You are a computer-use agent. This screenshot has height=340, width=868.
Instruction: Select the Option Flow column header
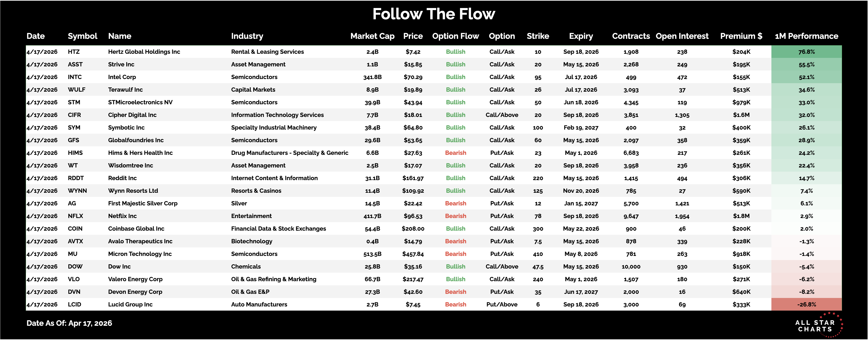tap(455, 36)
